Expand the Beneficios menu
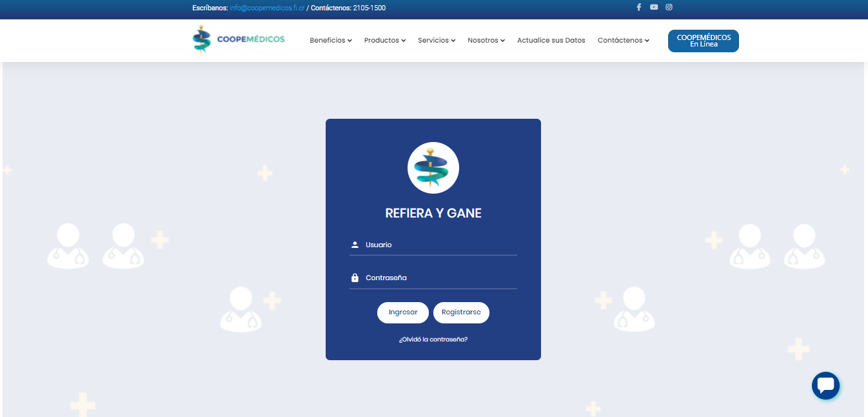The height and width of the screenshot is (417, 868). (331, 40)
